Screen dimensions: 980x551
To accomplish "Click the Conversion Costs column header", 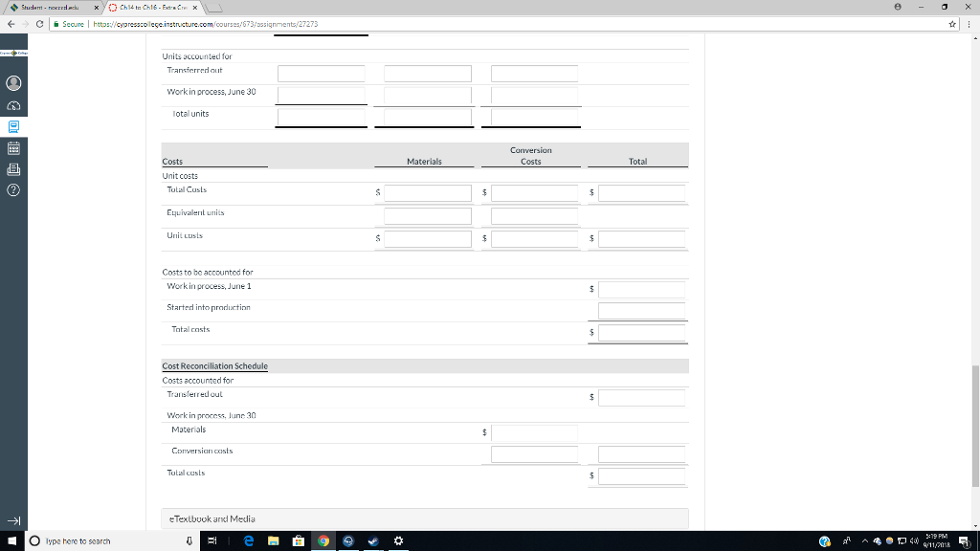I will pyautogui.click(x=530, y=156).
